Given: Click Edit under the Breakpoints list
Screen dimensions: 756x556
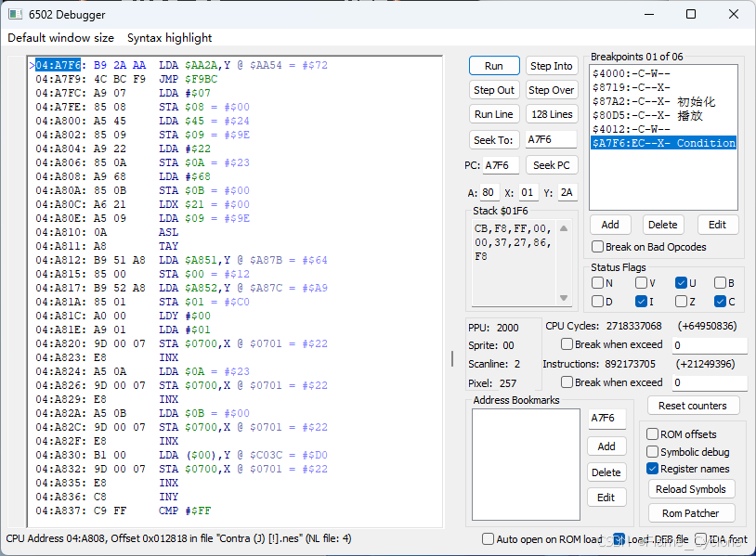Looking at the screenshot, I should (717, 225).
